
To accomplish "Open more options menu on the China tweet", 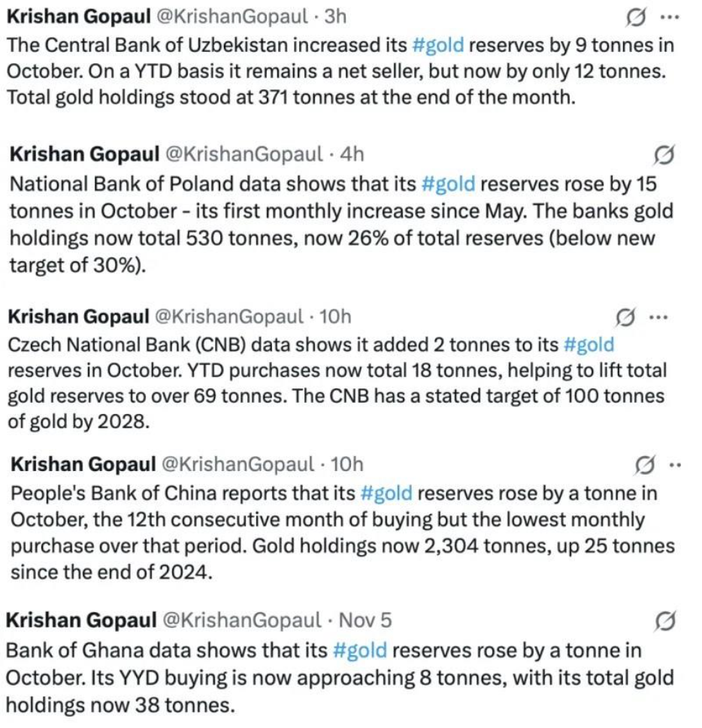I will [674, 465].
